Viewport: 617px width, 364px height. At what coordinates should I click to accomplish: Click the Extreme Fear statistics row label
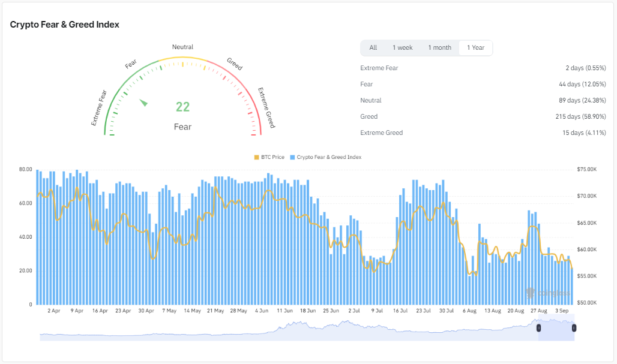[x=379, y=68]
